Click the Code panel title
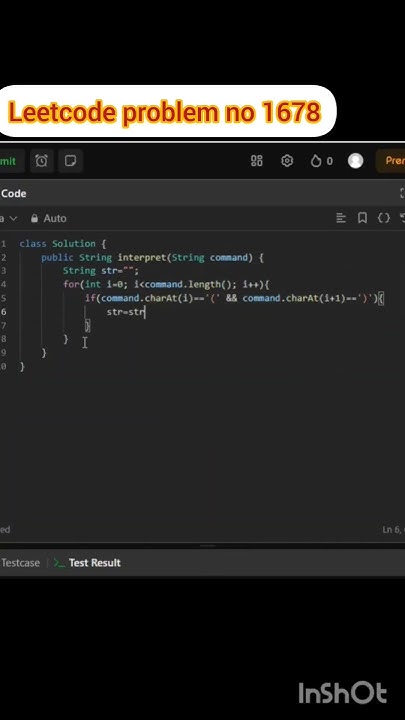 [13, 193]
